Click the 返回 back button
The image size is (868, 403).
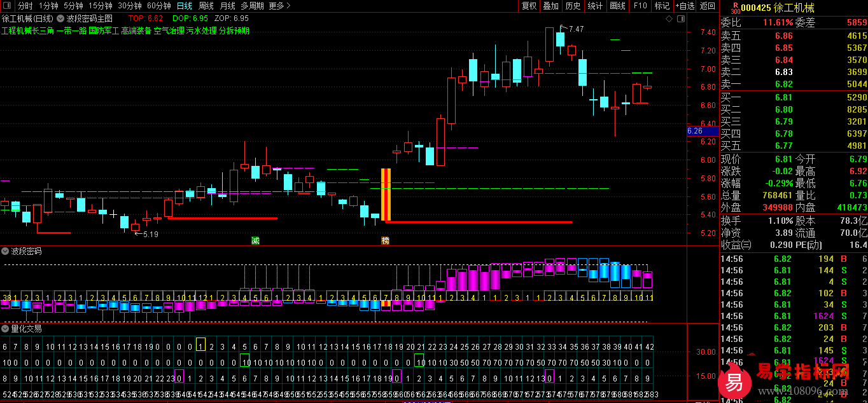708,6
